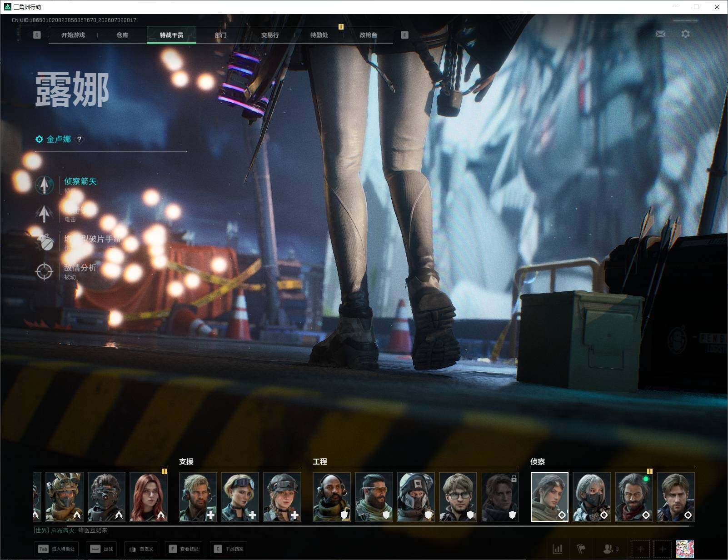Viewport: 728px width, 560px height.
Task: Click the flags icon in bottom bar
Action: (581, 549)
